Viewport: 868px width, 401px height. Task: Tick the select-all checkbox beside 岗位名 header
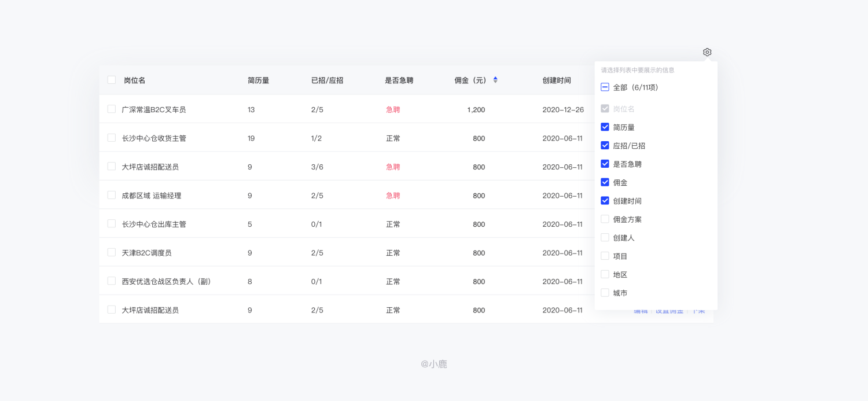tap(112, 80)
